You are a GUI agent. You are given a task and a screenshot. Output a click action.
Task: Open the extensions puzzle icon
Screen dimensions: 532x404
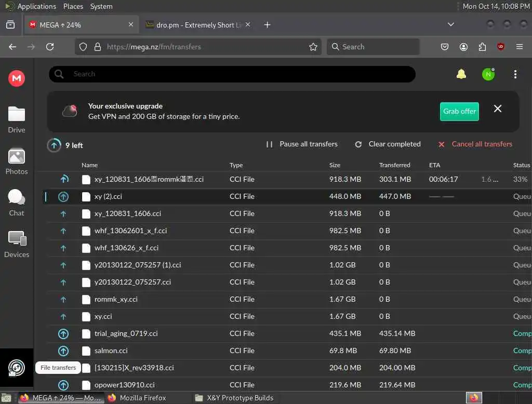[x=482, y=47]
